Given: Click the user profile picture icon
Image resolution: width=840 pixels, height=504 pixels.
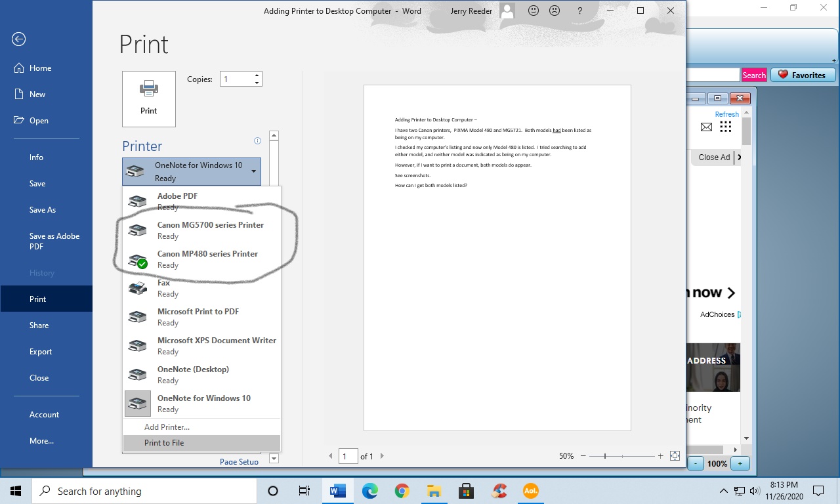Looking at the screenshot, I should tap(507, 10).
